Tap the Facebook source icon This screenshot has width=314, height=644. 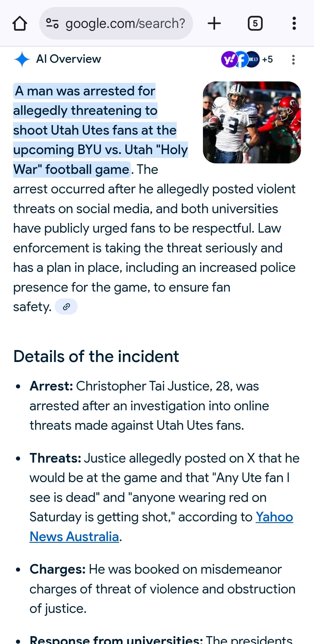(241, 59)
